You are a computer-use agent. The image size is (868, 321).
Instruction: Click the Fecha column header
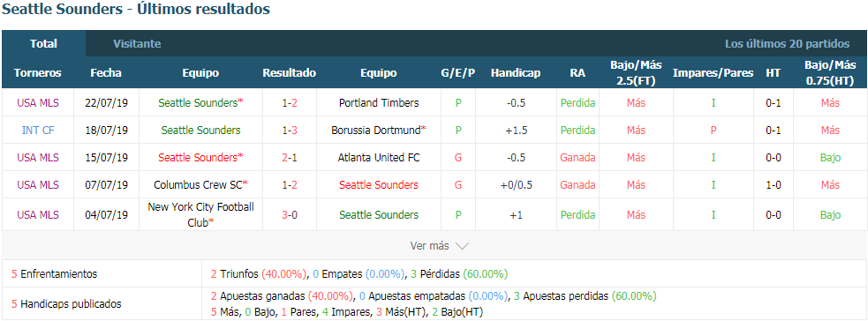pyautogui.click(x=106, y=73)
